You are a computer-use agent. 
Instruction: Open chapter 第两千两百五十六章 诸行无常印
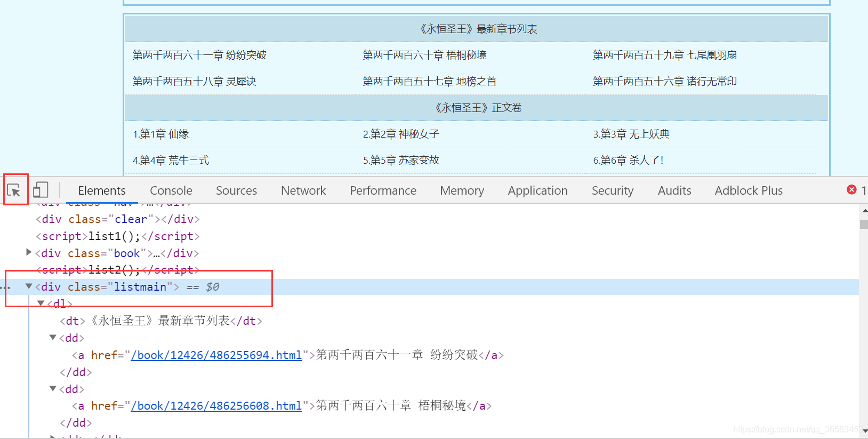tap(665, 81)
